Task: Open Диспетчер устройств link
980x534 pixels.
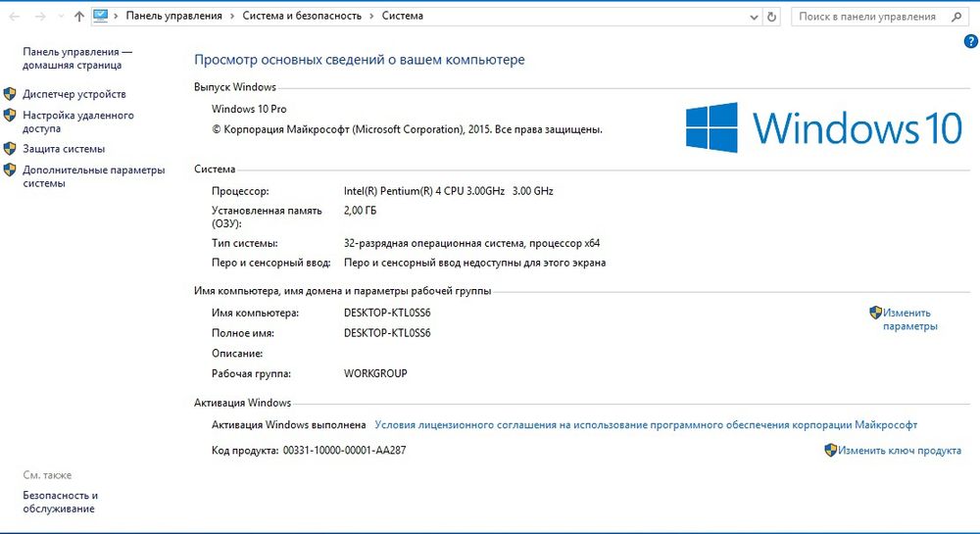Action: [74, 94]
